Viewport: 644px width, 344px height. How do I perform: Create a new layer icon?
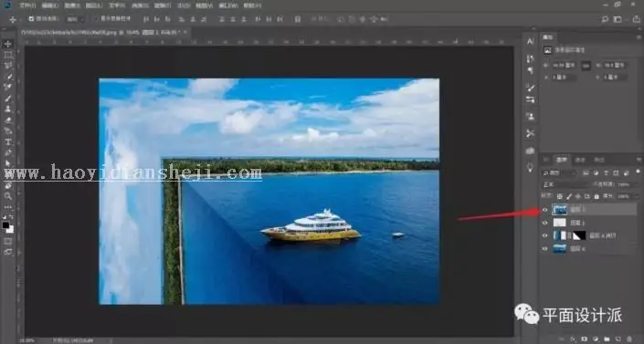618,339
